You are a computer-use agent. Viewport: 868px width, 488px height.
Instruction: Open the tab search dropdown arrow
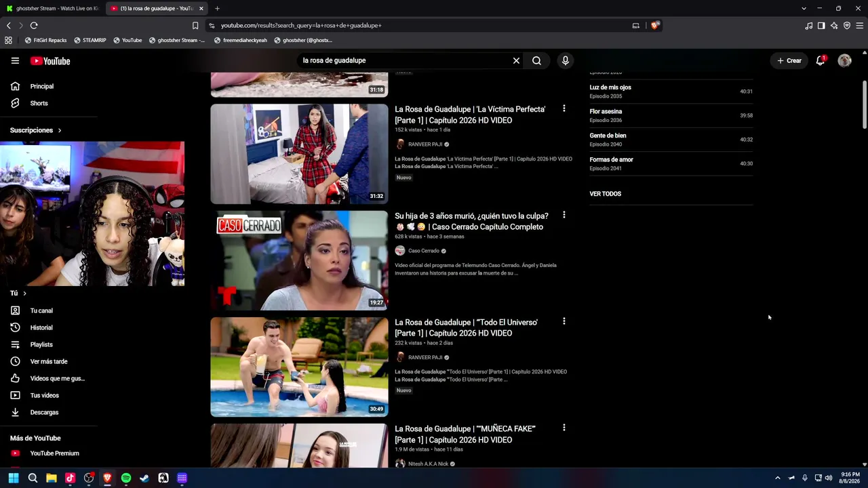(x=804, y=8)
